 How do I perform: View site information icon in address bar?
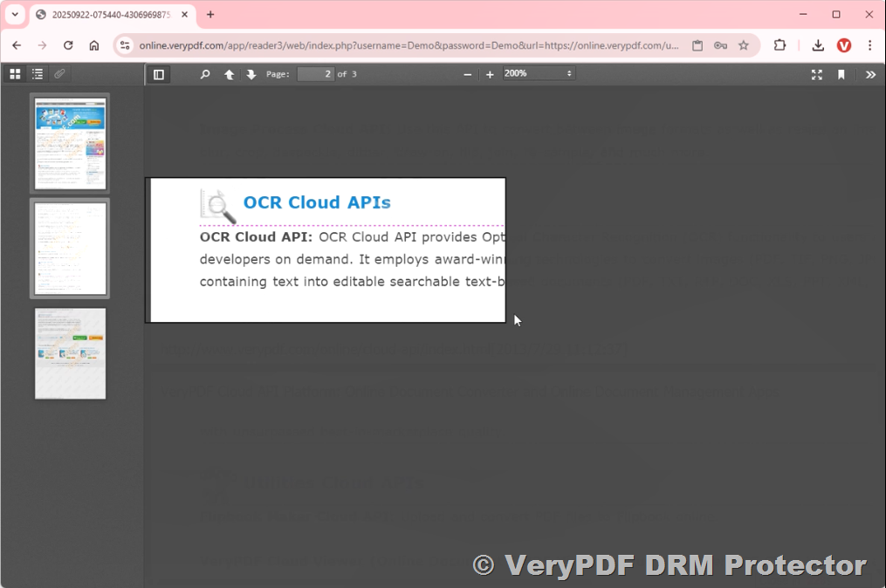point(125,45)
